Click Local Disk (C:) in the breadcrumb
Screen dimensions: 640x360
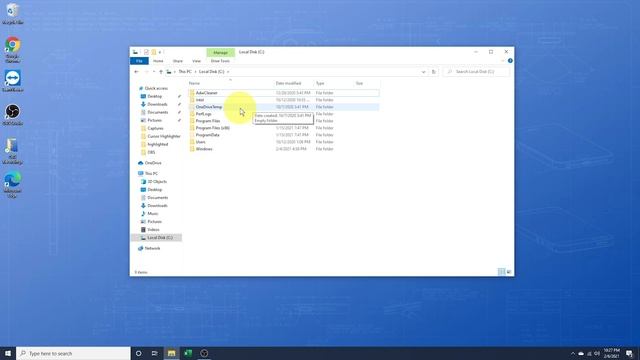click(211, 72)
